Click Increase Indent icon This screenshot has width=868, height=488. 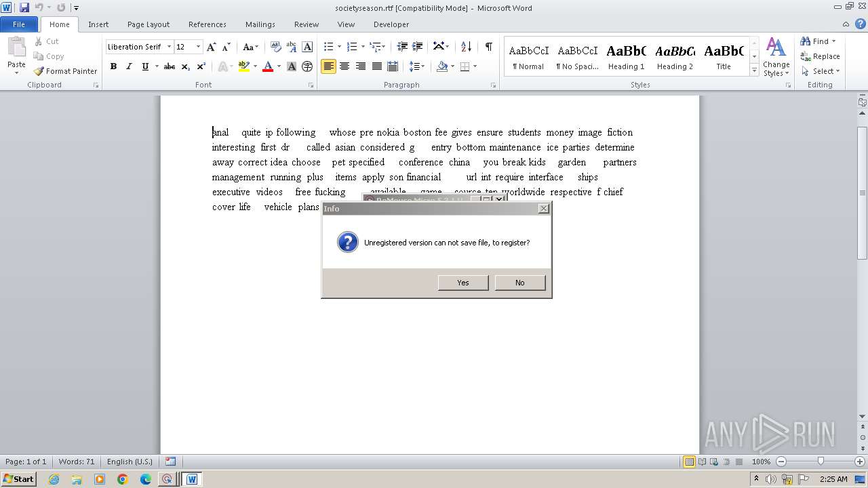(x=418, y=47)
